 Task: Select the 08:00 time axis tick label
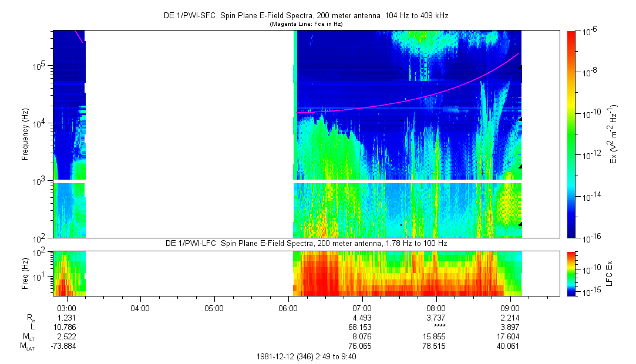(x=436, y=308)
